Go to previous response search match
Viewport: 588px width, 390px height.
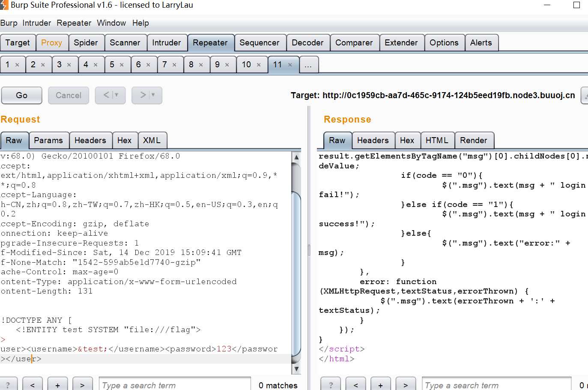click(356, 384)
